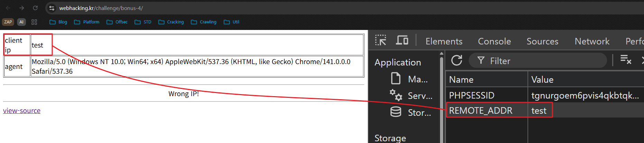644x143 pixels.
Task: Open the Blog bookmark folder
Action: [58, 22]
